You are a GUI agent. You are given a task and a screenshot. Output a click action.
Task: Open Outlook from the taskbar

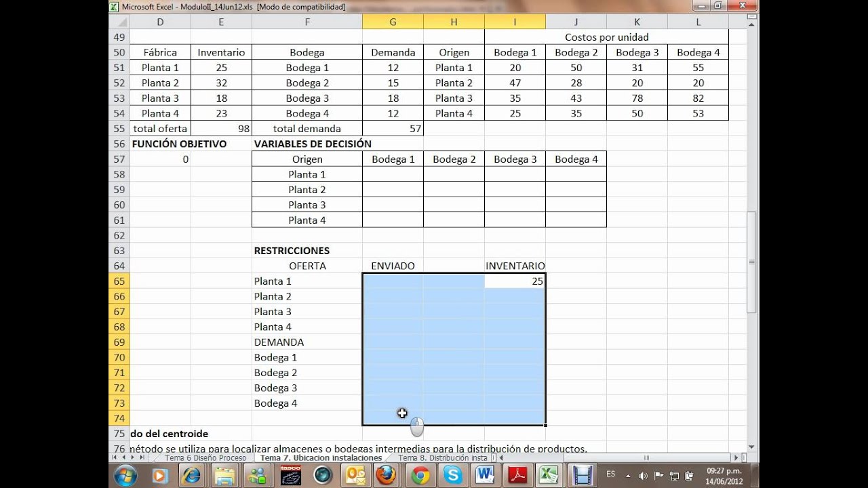click(355, 476)
